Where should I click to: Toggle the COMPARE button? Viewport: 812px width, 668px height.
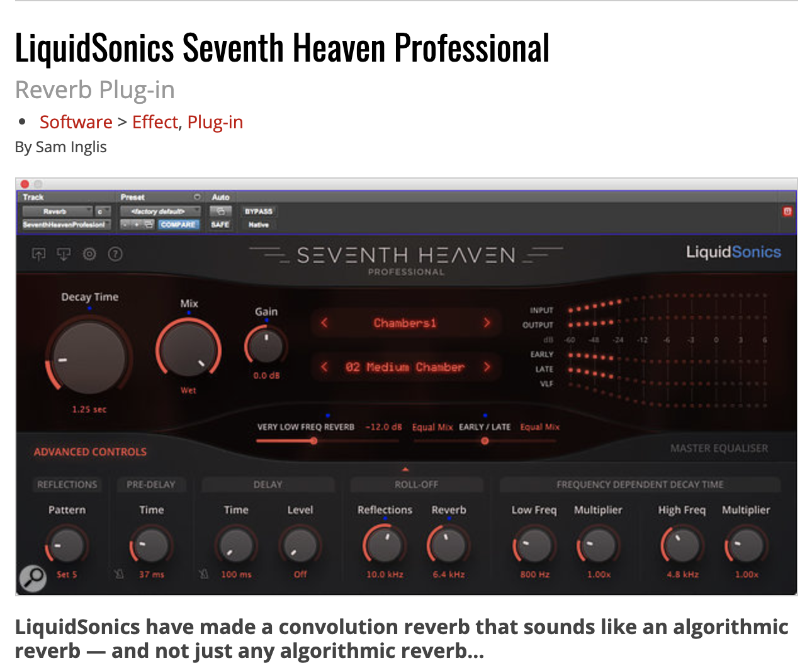(178, 225)
